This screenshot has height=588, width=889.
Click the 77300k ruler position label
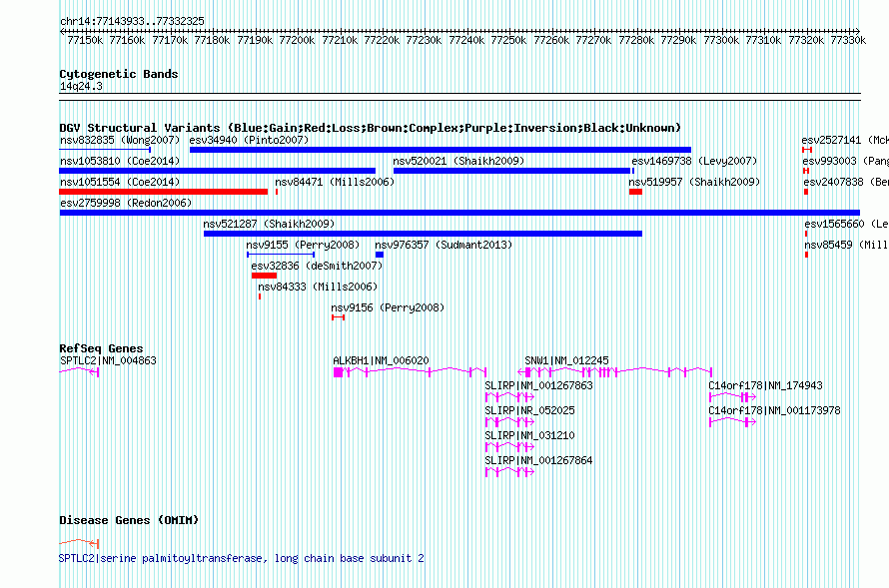pos(721,40)
